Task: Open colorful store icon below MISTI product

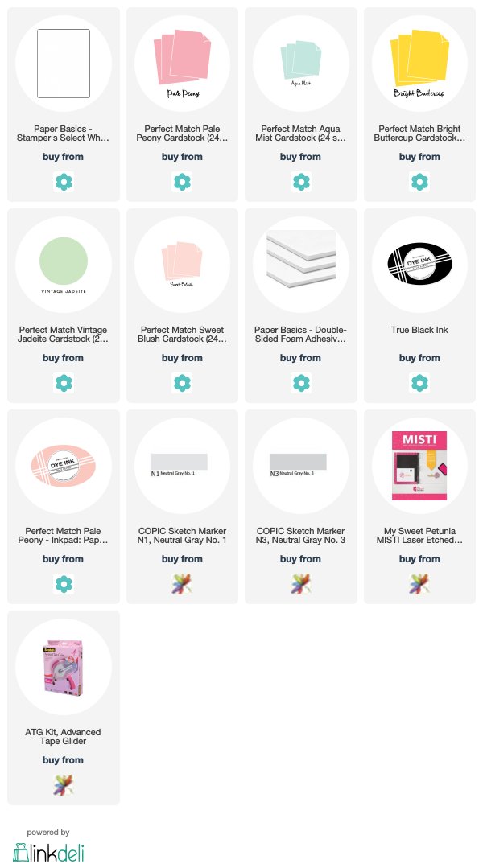Action: pyautogui.click(x=419, y=584)
